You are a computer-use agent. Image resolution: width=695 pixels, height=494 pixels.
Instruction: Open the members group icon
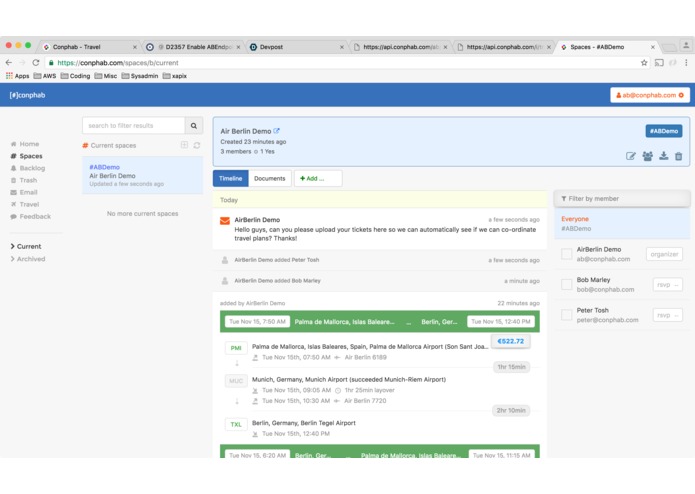pyautogui.click(x=647, y=156)
